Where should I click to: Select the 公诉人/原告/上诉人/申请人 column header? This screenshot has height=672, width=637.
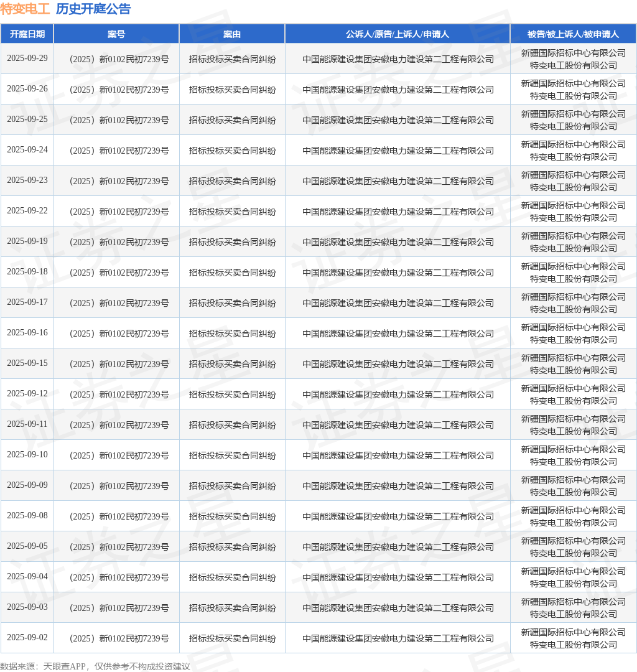[x=398, y=34]
